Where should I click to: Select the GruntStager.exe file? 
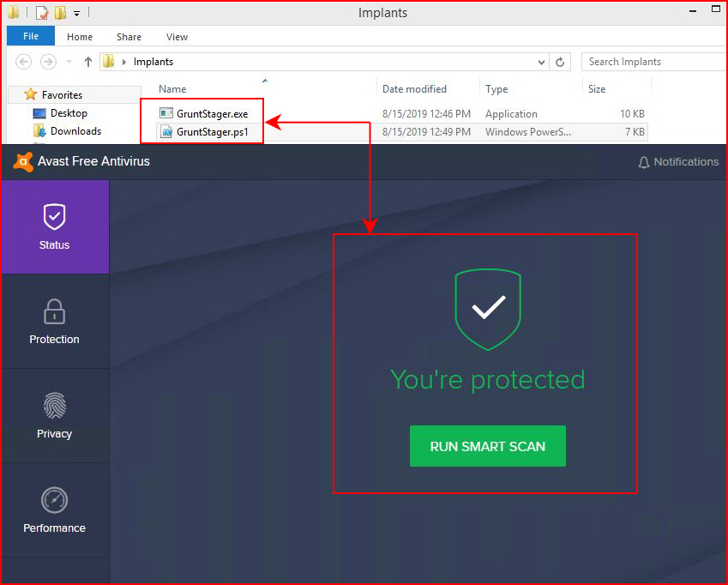(x=212, y=114)
